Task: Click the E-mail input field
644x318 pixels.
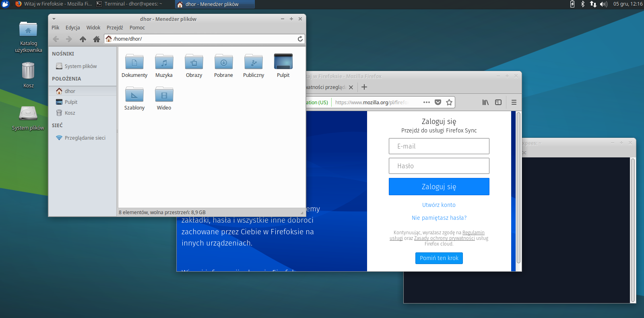Action: tap(439, 146)
